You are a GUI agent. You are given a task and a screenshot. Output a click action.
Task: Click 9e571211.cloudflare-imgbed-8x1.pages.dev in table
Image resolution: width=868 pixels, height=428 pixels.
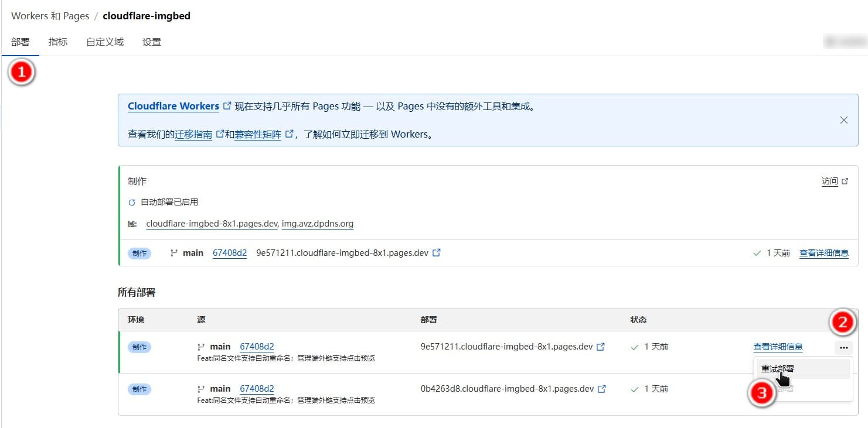coord(506,347)
